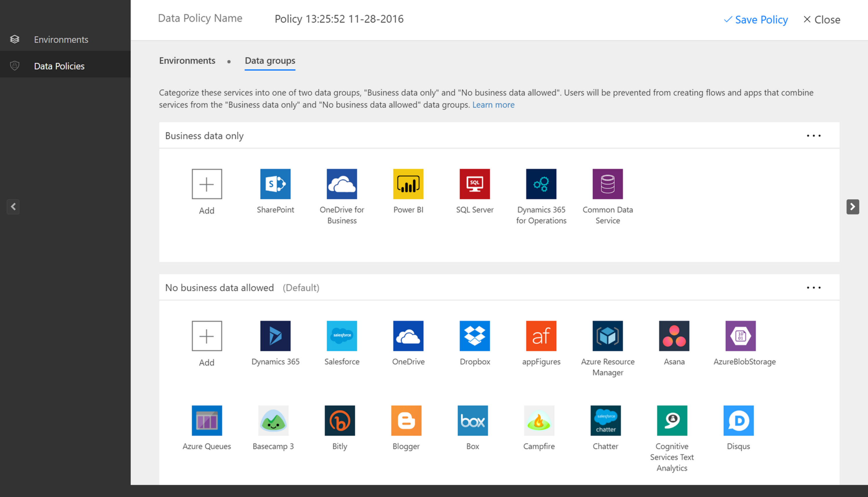The image size is (868, 497).
Task: Click the SQL Server icon
Action: coord(474,184)
